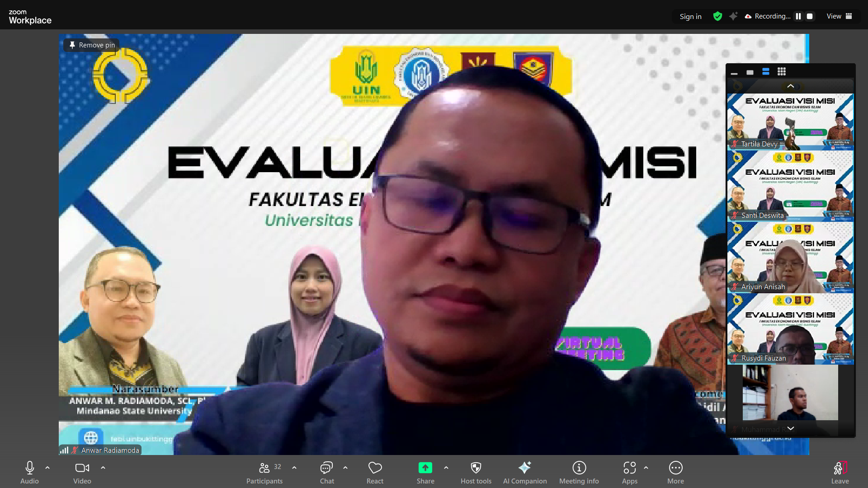Viewport: 868px width, 488px height.
Task: Expand share options caret next to Share
Action: click(446, 468)
